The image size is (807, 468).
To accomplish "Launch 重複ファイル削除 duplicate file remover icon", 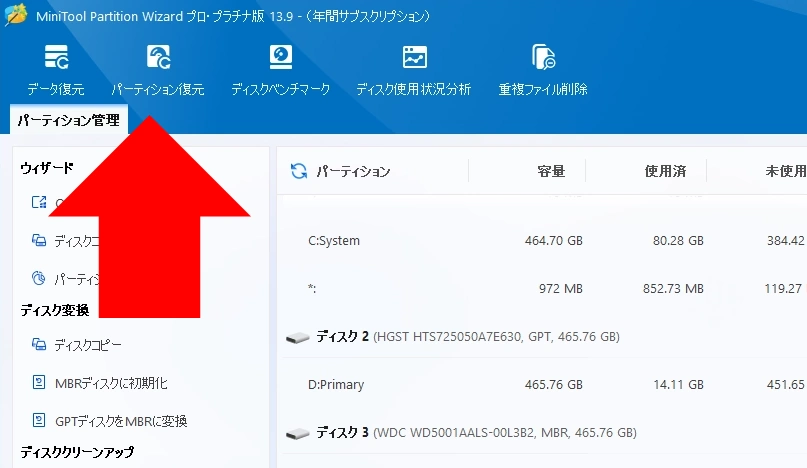I will pyautogui.click(x=543, y=57).
